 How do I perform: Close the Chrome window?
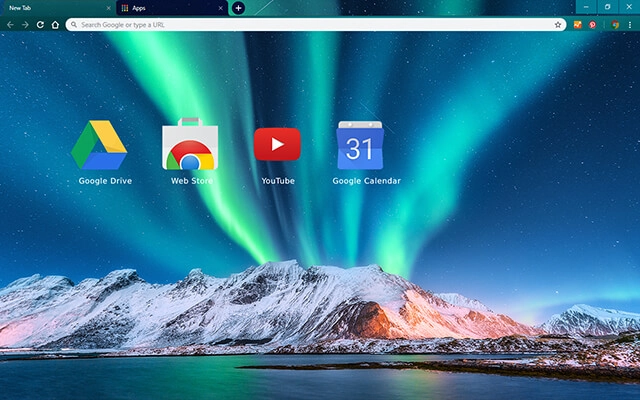point(629,7)
